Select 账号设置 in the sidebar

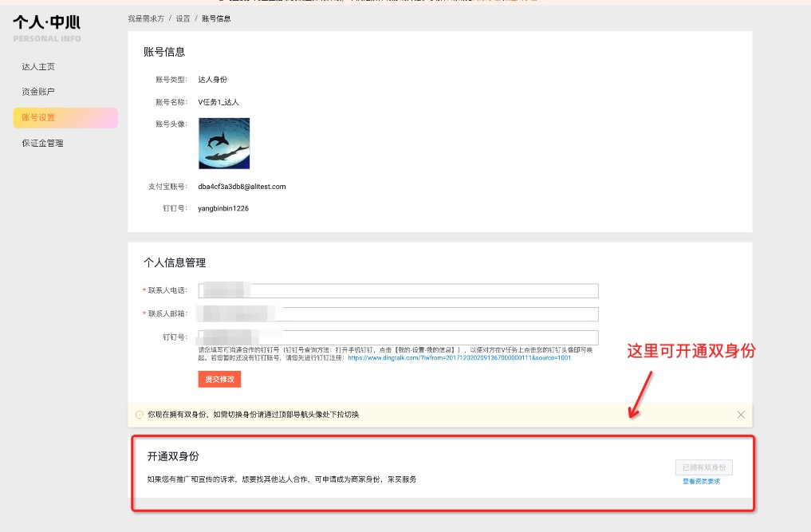(x=65, y=117)
